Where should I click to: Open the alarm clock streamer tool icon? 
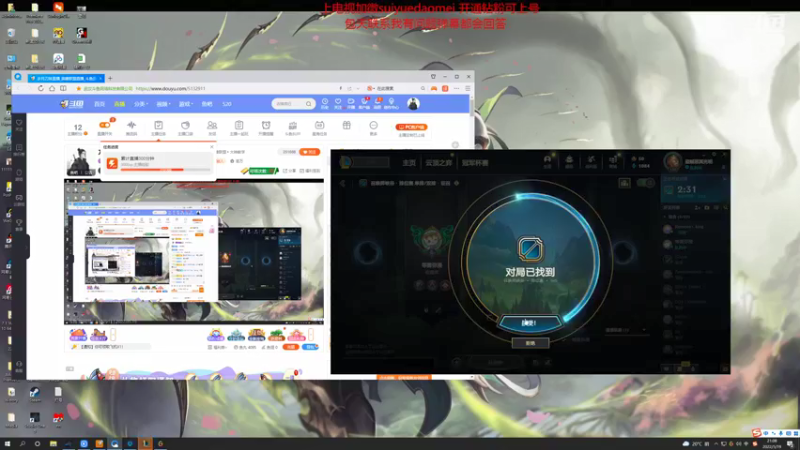click(x=266, y=125)
